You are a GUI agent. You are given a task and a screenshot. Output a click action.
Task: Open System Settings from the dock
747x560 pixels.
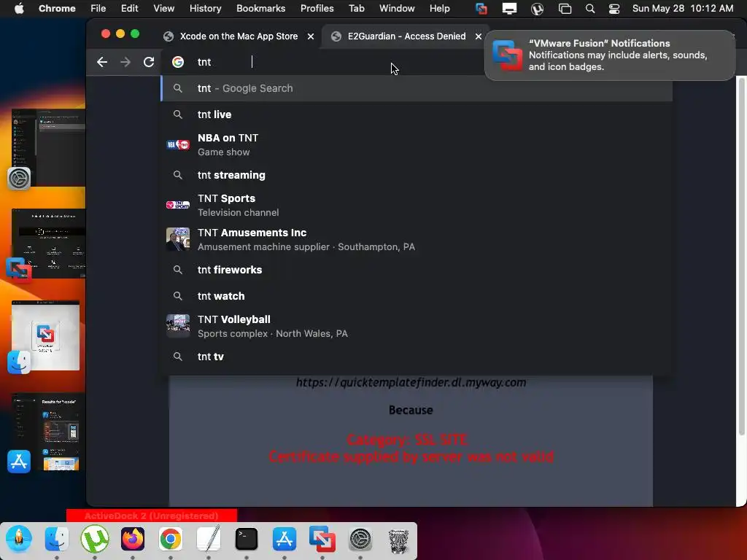360,539
